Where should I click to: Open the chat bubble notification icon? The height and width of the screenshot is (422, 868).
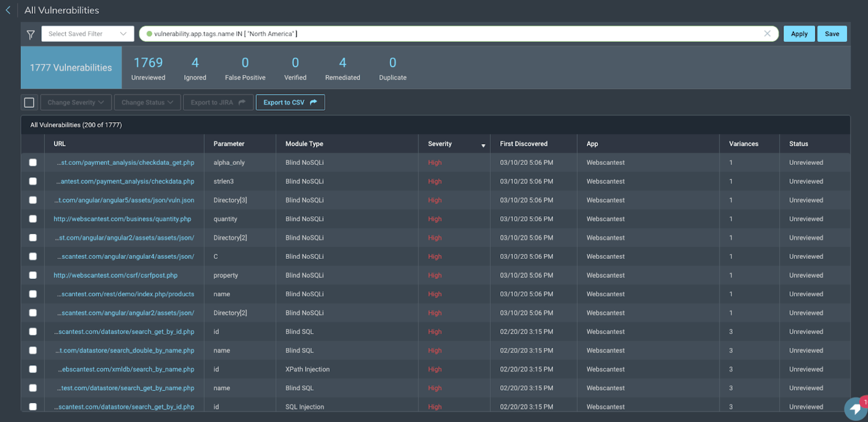click(856, 409)
